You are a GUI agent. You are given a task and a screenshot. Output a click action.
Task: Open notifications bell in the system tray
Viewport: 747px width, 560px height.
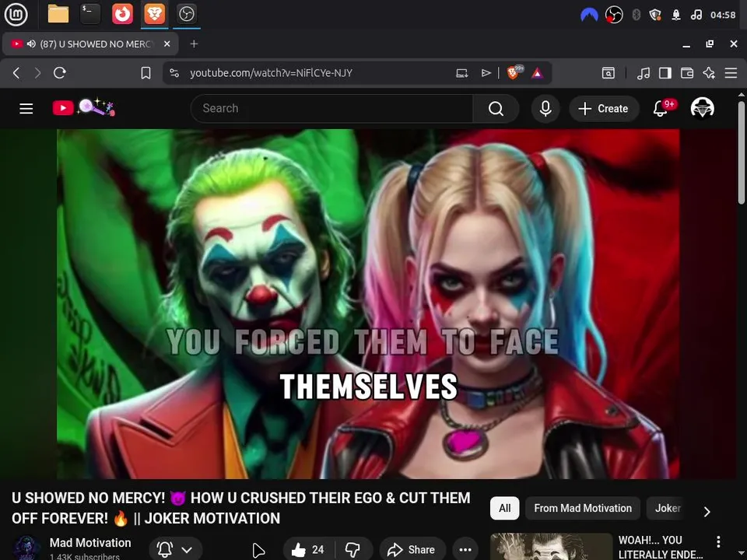click(x=675, y=15)
